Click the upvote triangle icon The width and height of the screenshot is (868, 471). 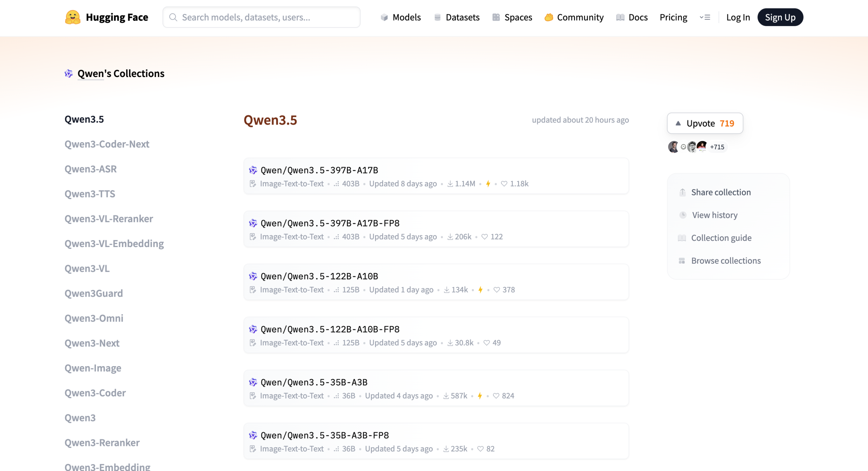click(x=678, y=123)
